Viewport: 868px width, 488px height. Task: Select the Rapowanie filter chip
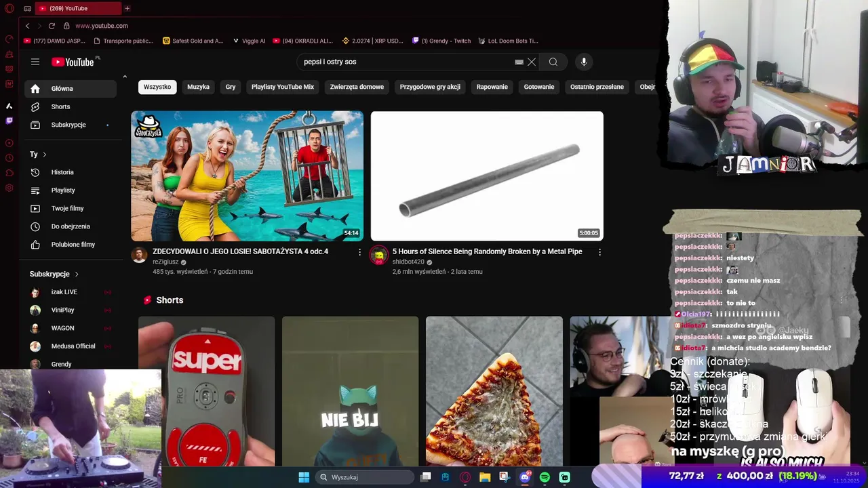(x=492, y=87)
